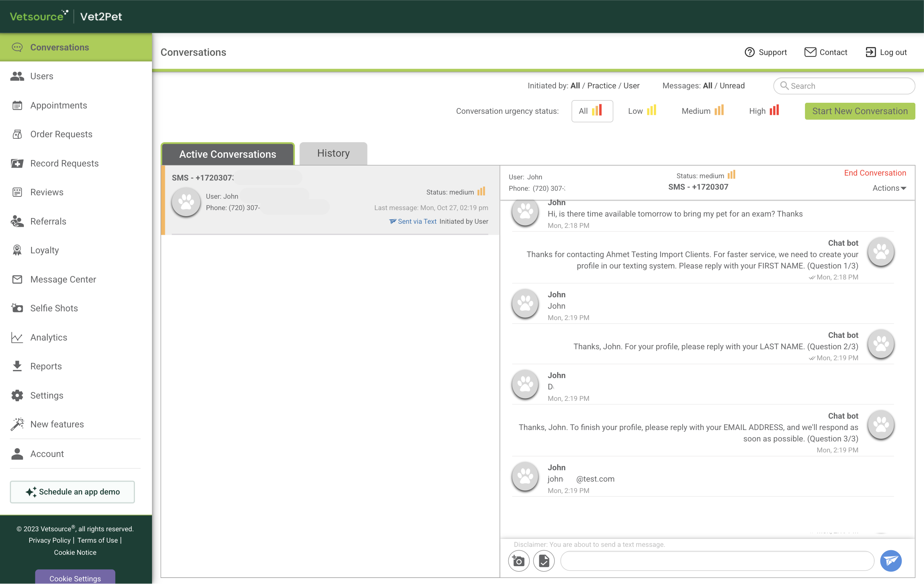Screen dimensions: 924x584
Task: Click the Start New Conversation button
Action: pyautogui.click(x=860, y=111)
